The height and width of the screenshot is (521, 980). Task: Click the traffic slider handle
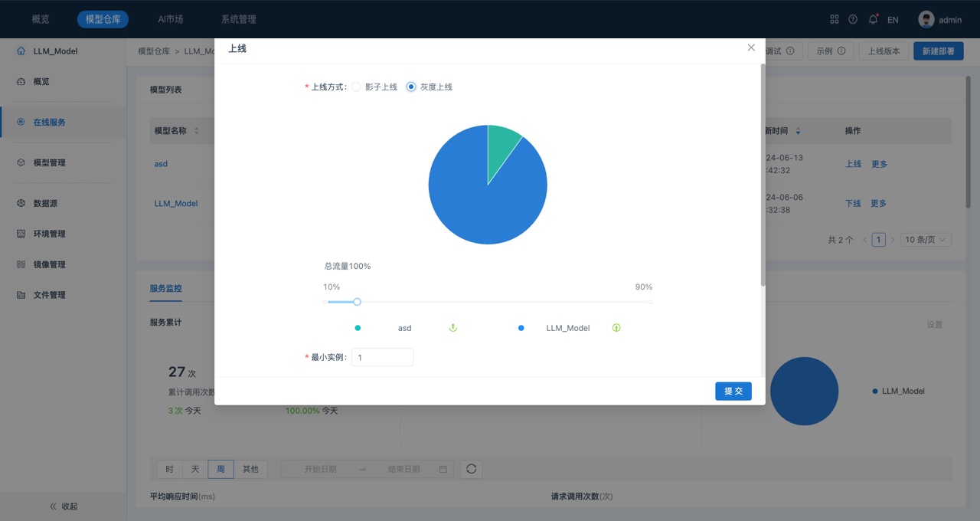(x=357, y=302)
